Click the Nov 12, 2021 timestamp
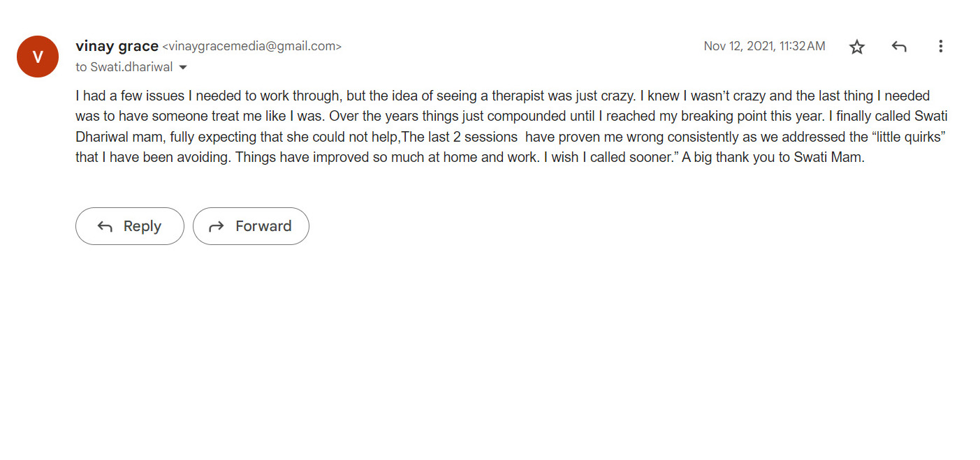 [x=764, y=46]
